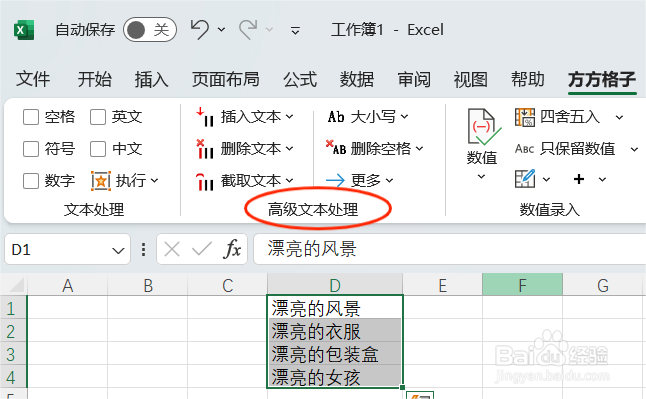Click the 执行 star icon
The height and width of the screenshot is (399, 646).
tap(101, 181)
